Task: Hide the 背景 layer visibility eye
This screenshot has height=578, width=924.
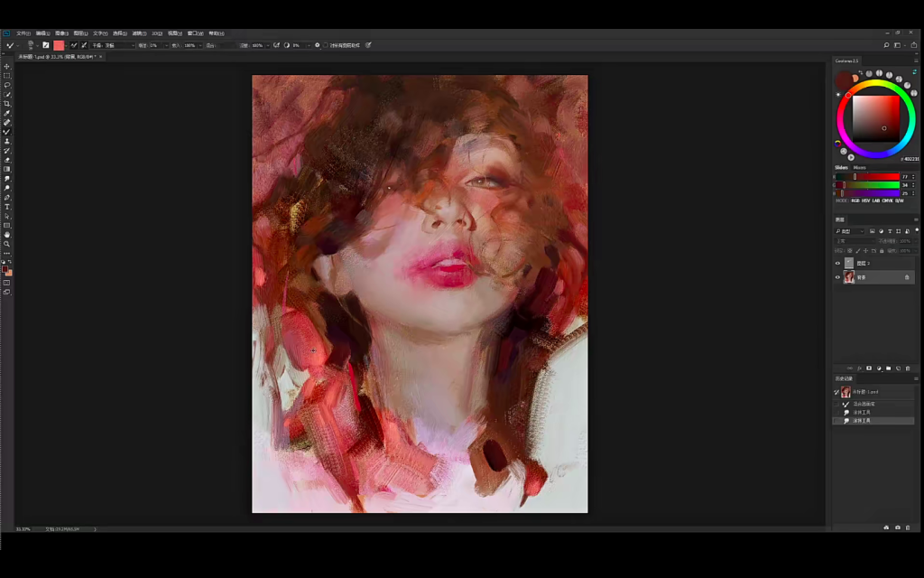Action: 837,277
